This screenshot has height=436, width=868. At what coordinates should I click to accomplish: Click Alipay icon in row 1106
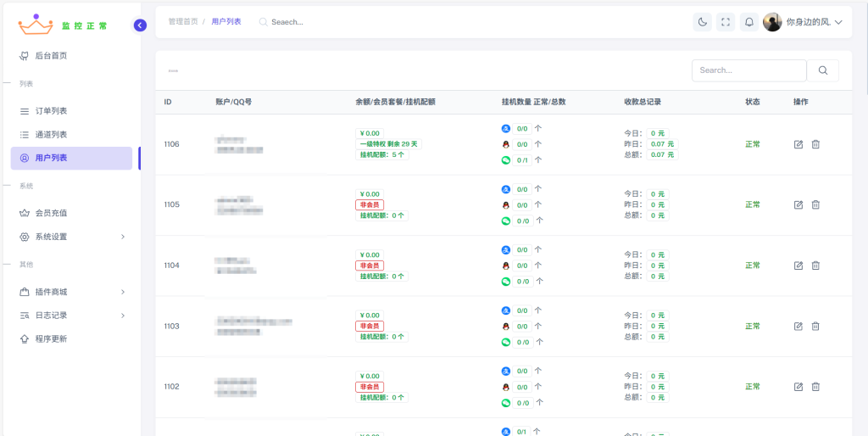tap(505, 129)
